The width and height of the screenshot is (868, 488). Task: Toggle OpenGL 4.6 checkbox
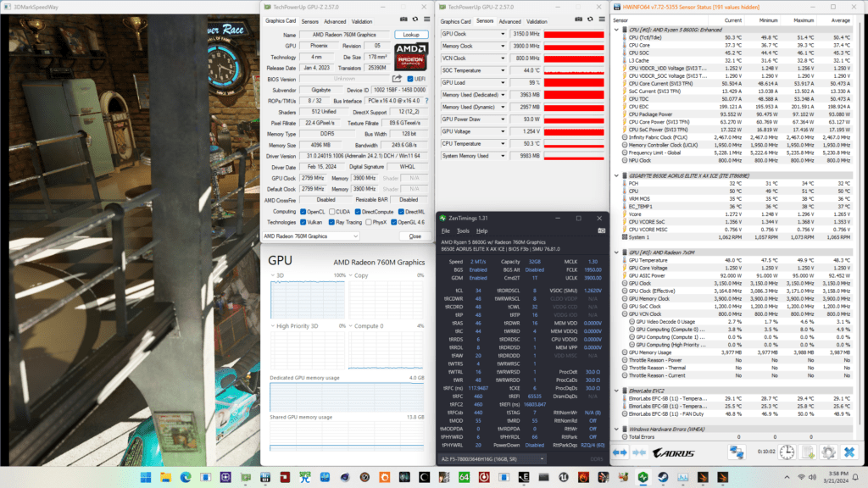click(x=394, y=223)
